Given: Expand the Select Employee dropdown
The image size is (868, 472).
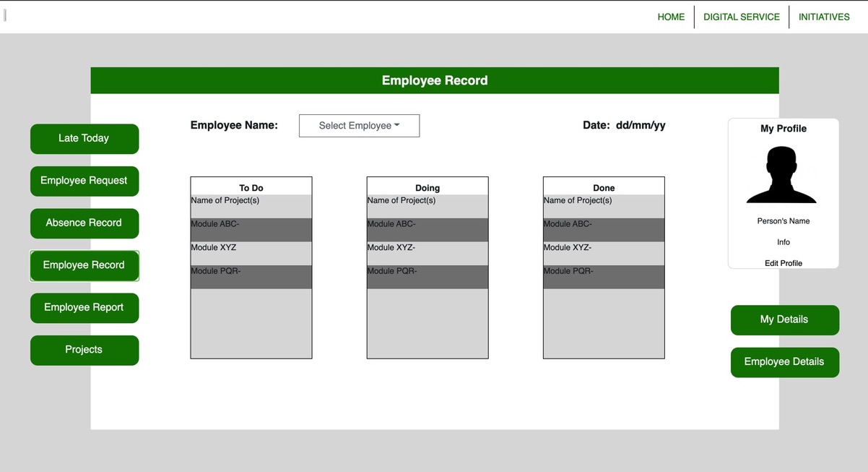Looking at the screenshot, I should [359, 126].
